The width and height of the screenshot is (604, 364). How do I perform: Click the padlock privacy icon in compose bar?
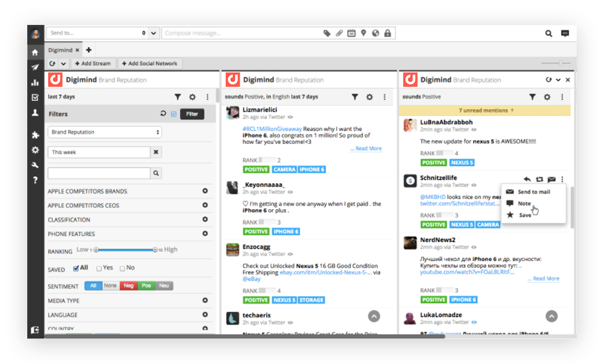388,33
